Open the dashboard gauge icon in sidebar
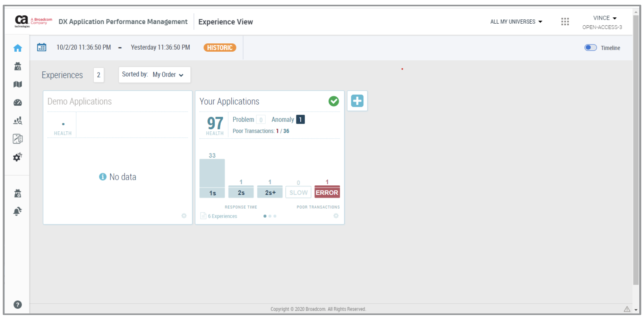 point(17,103)
